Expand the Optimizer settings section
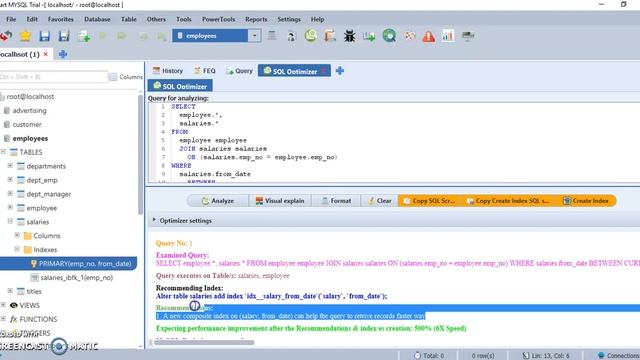 pyautogui.click(x=154, y=220)
